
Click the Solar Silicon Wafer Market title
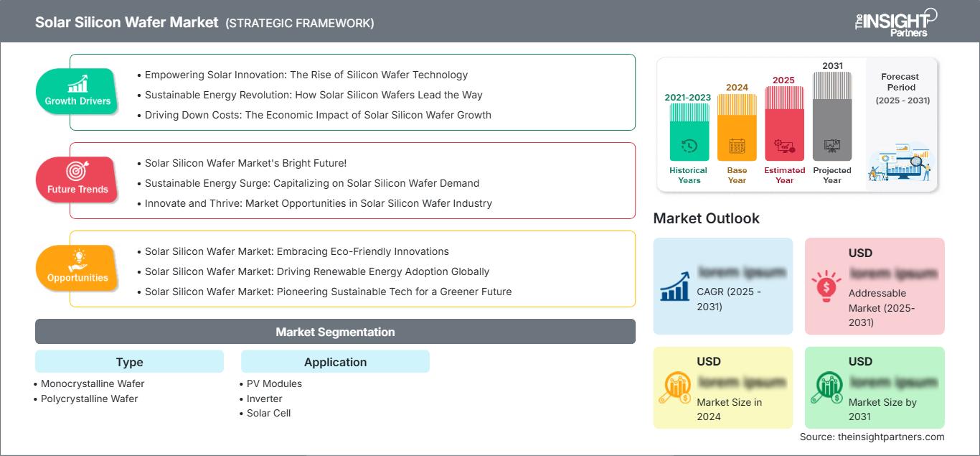127,22
